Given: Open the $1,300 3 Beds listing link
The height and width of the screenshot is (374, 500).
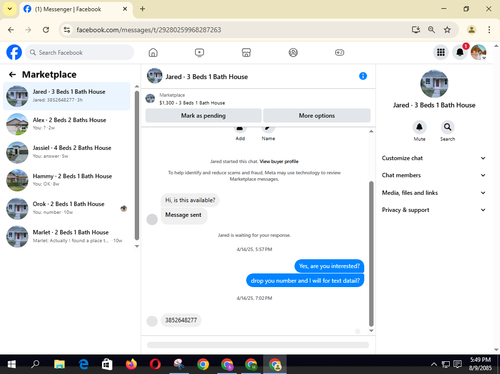Looking at the screenshot, I should coord(192,103).
